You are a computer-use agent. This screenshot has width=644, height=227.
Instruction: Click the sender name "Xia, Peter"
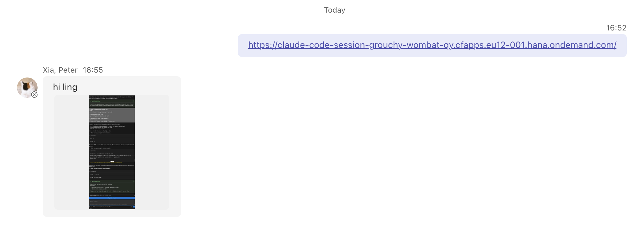tap(60, 70)
